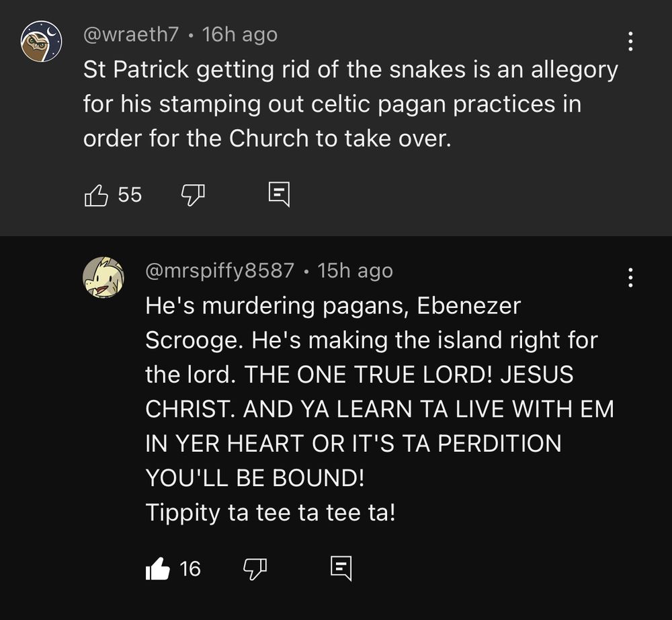Open more options for @mrspiffy8587's reply
The image size is (672, 620).
coord(630,278)
